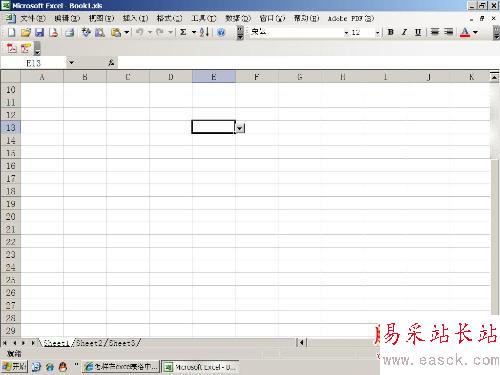Undo the last action
Viewport: 500px width, 375px height.
[140, 32]
